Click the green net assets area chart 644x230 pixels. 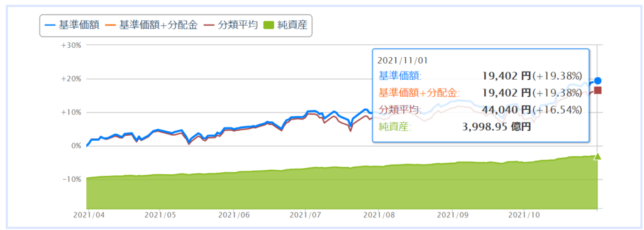(x=341, y=189)
